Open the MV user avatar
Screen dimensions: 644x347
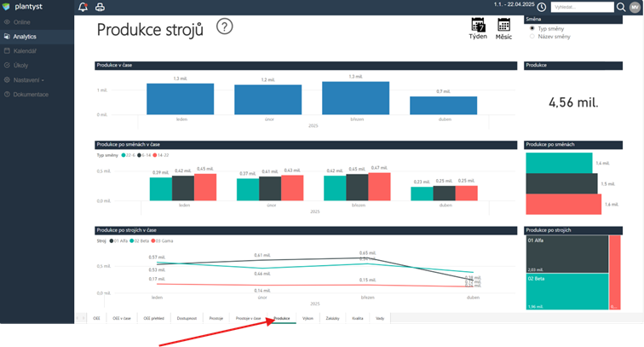(635, 7)
